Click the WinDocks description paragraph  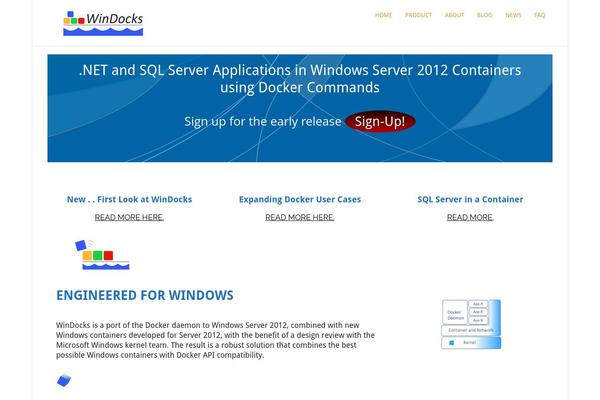click(x=215, y=340)
